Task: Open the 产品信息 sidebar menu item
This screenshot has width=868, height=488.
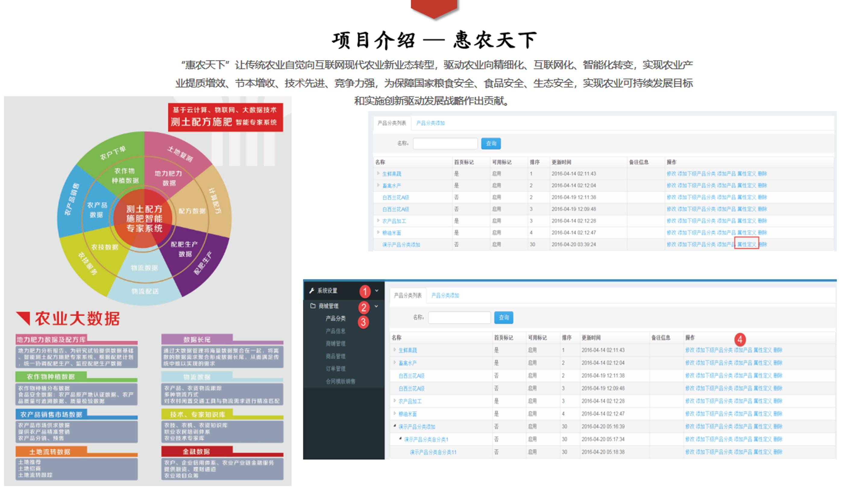Action: point(335,331)
